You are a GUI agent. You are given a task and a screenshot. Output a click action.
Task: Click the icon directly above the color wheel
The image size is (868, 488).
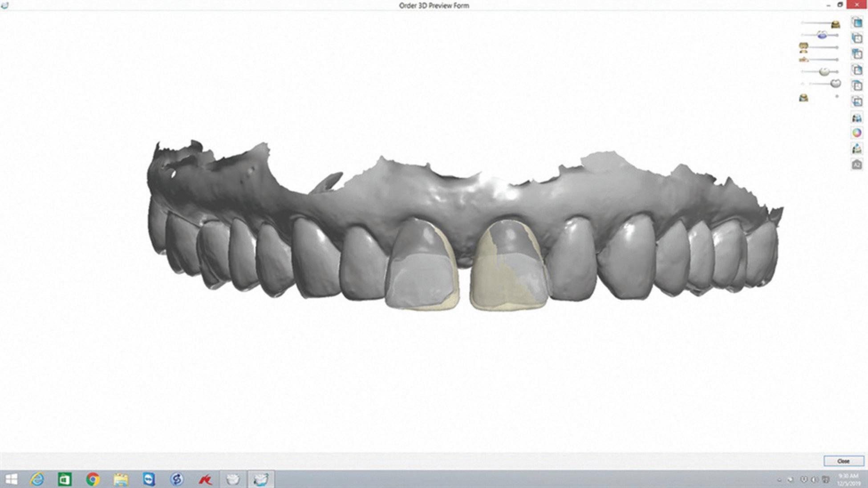click(x=856, y=118)
